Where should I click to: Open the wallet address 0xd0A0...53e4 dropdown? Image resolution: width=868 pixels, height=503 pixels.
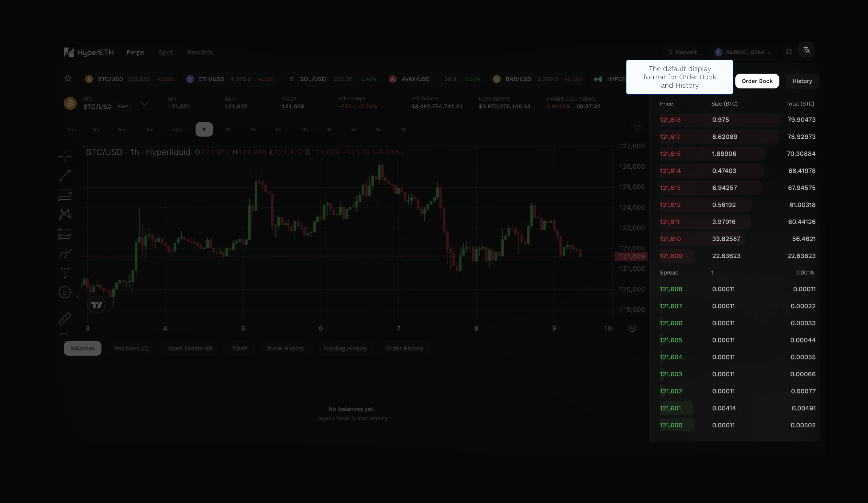tap(745, 52)
